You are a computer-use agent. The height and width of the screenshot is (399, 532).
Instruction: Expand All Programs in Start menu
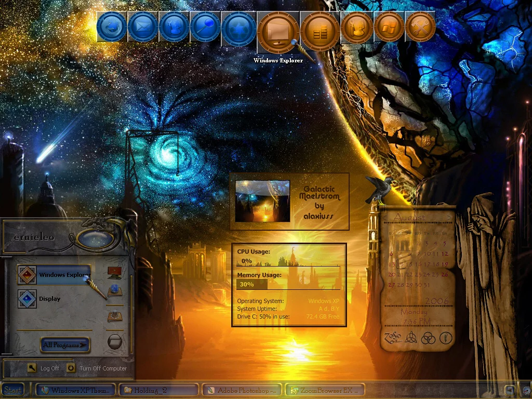(65, 344)
